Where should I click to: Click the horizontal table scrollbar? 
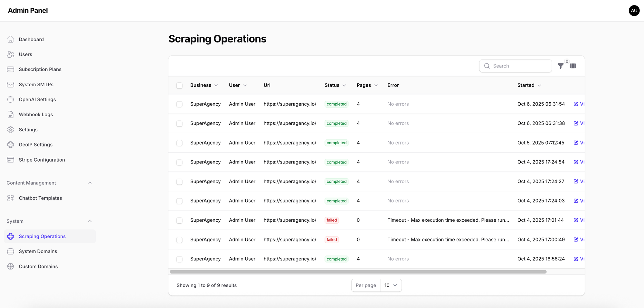coord(358,272)
